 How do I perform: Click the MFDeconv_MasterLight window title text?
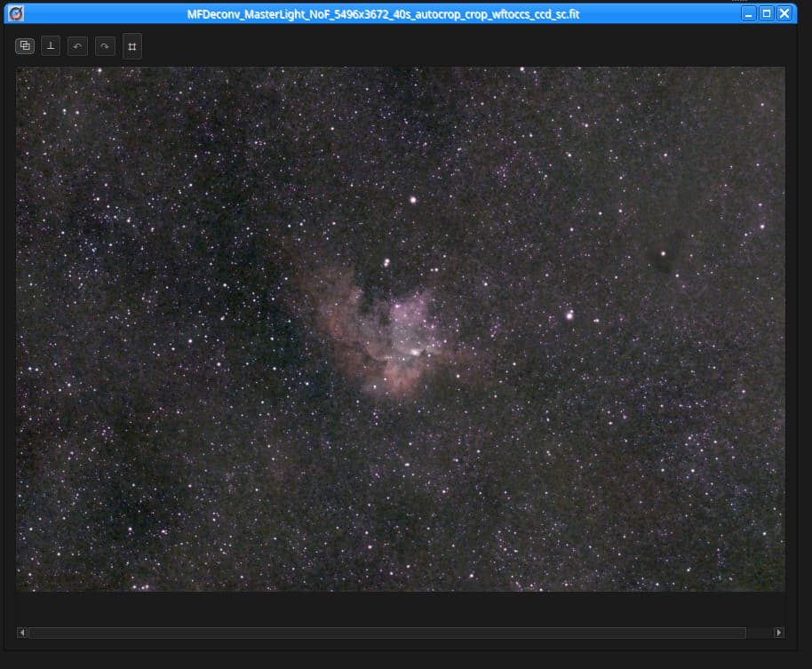tap(383, 14)
